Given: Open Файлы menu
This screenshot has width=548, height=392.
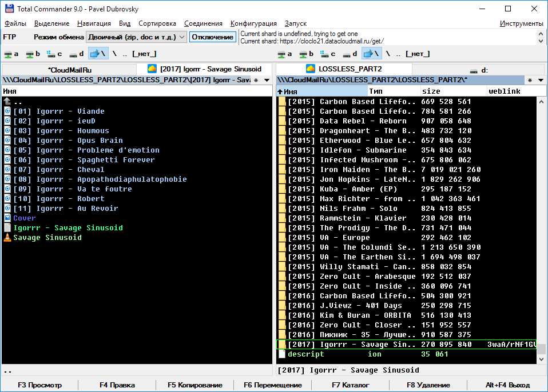Looking at the screenshot, I should 15,23.
